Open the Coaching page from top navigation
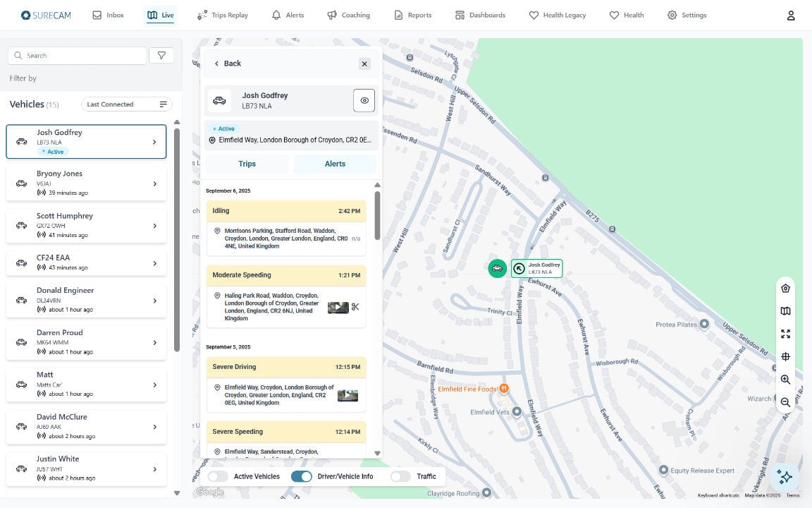This screenshot has height=508, width=812. [x=348, y=15]
